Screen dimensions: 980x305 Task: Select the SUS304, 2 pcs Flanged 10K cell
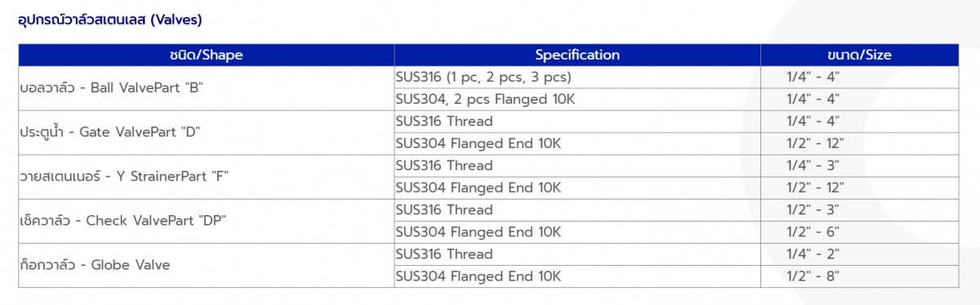[577, 100]
